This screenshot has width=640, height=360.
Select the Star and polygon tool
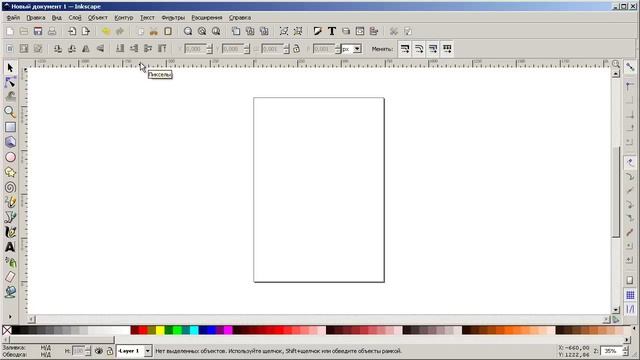[x=10, y=172]
